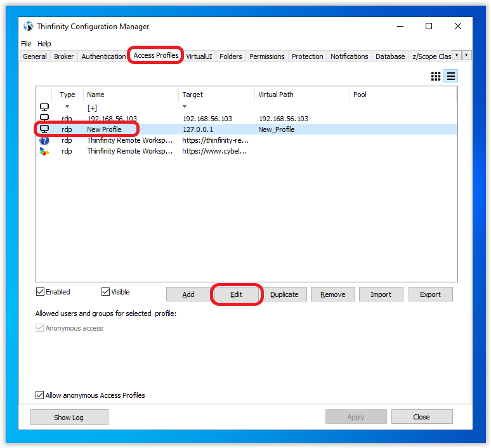Click Thinfinity globe icon in title bar
Screen dimensions: 491x448
click(x=28, y=26)
